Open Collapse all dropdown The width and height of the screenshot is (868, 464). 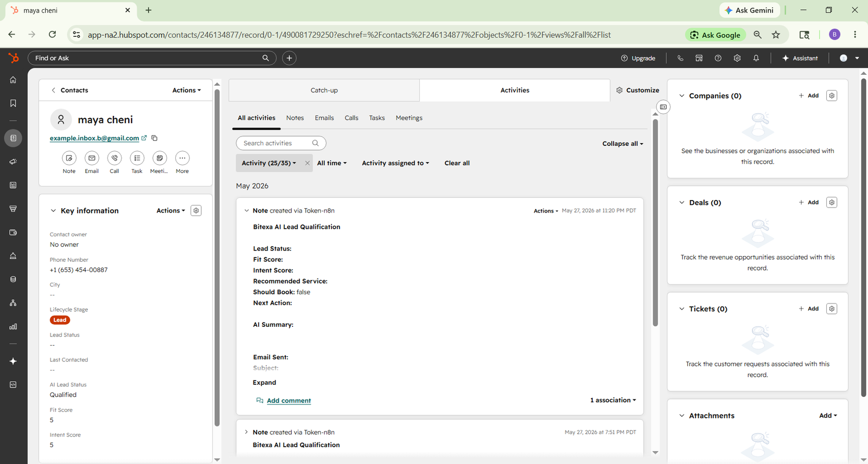pos(623,144)
